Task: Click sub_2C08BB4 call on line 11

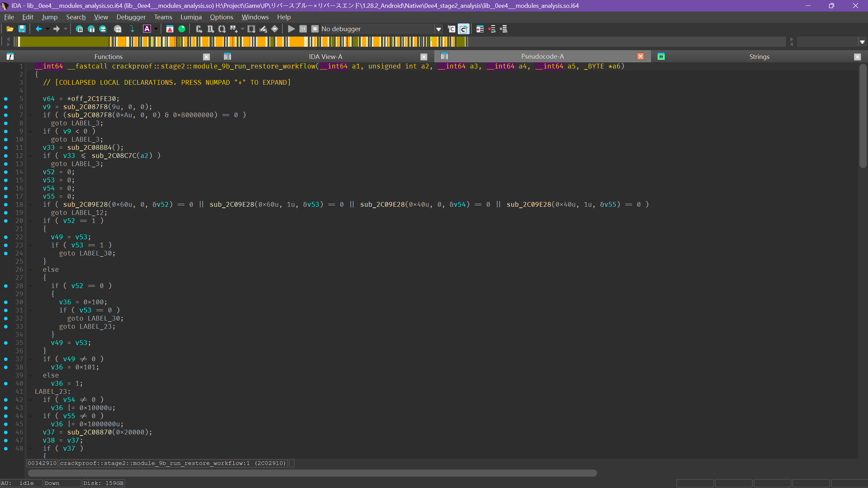Action: [x=89, y=148]
